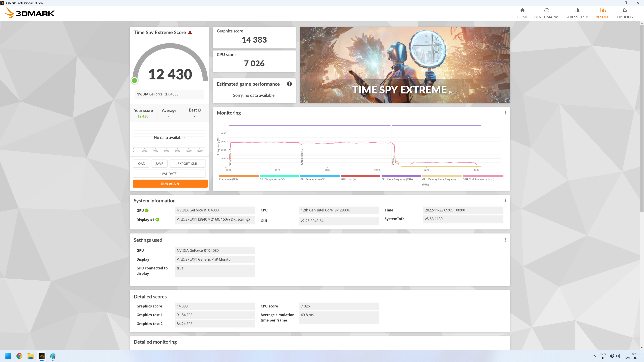Open Estimated game performance info icon
The height and width of the screenshot is (362, 644).
pos(289,84)
